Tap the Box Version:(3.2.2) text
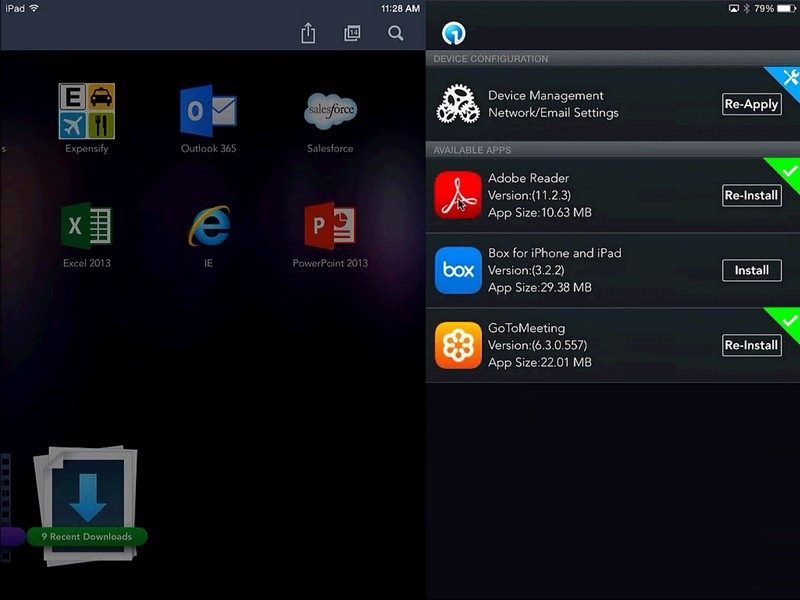 [x=527, y=270]
